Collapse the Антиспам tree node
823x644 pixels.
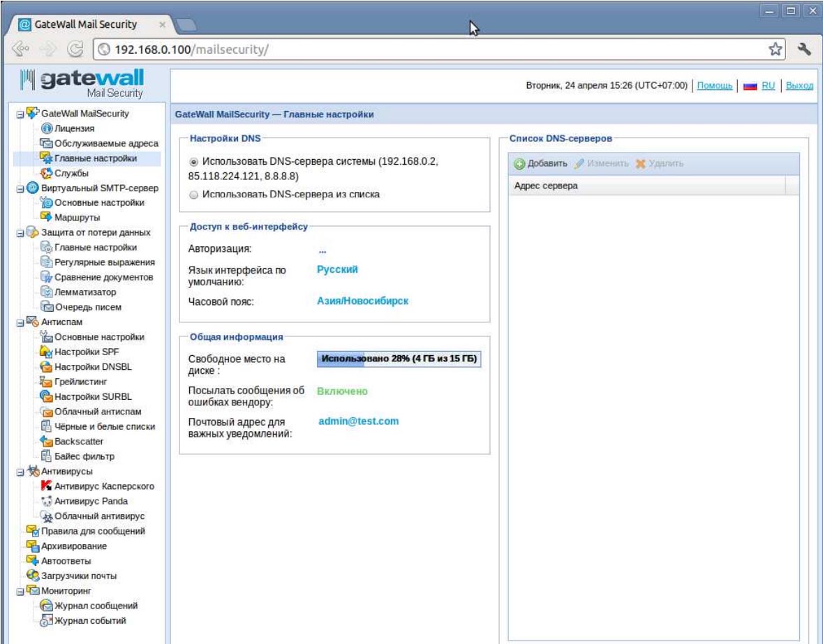[20, 323]
